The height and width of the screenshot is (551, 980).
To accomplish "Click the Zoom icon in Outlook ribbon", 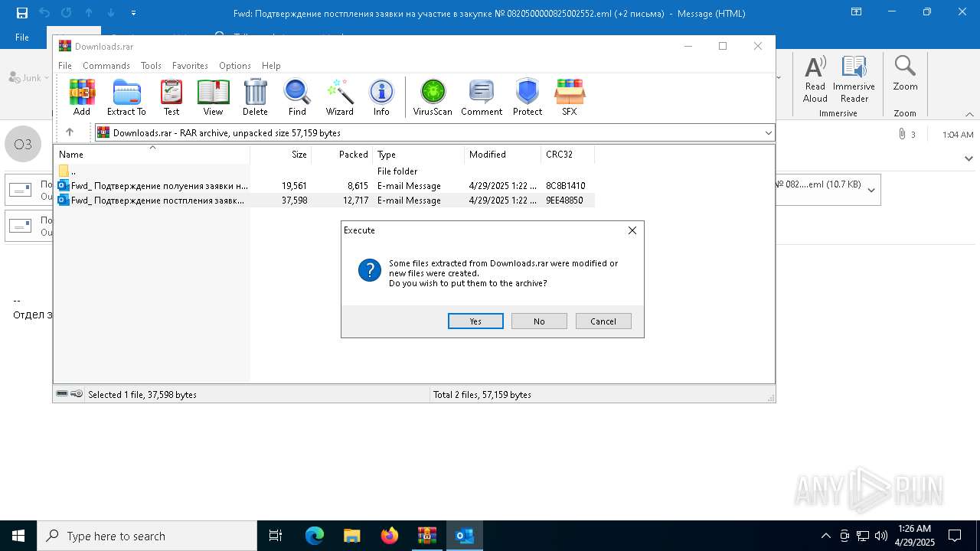I will [x=905, y=73].
